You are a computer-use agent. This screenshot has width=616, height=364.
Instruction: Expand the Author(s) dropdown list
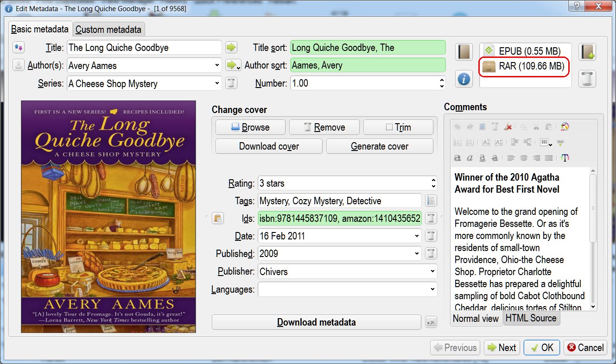217,65
